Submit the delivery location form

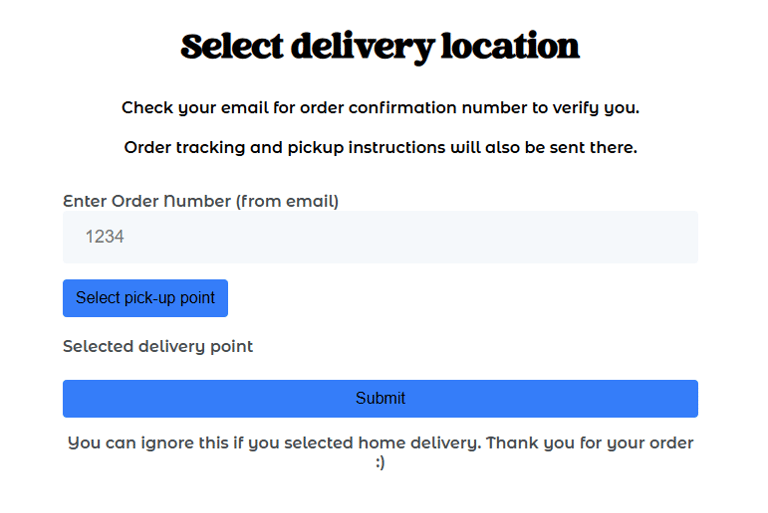coord(380,398)
